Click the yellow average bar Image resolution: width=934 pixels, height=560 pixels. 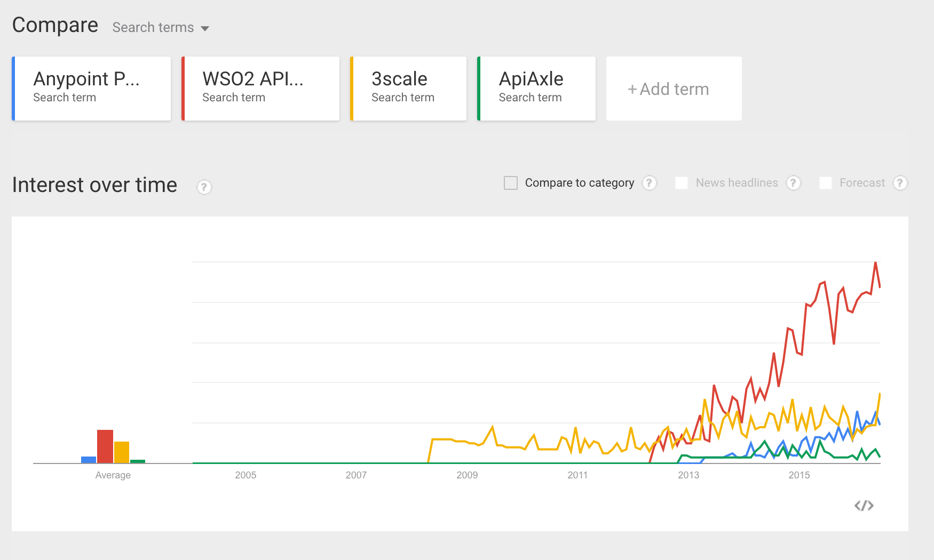122,452
